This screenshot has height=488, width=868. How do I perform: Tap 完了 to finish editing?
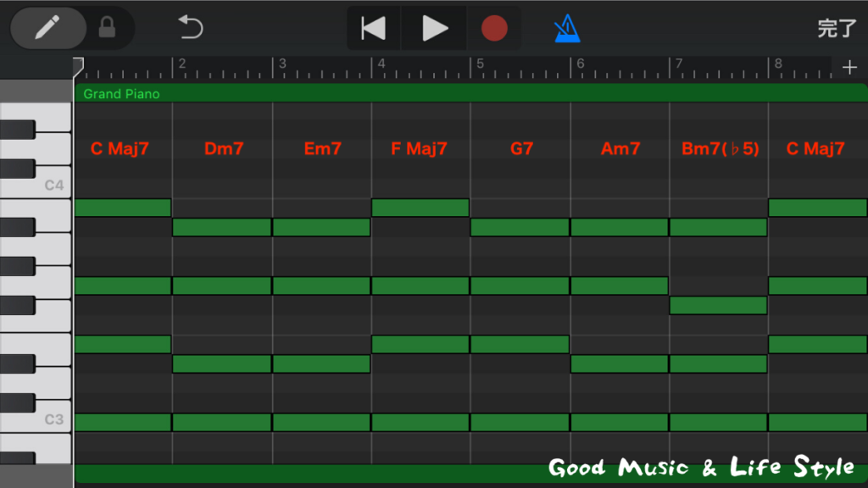point(837,28)
